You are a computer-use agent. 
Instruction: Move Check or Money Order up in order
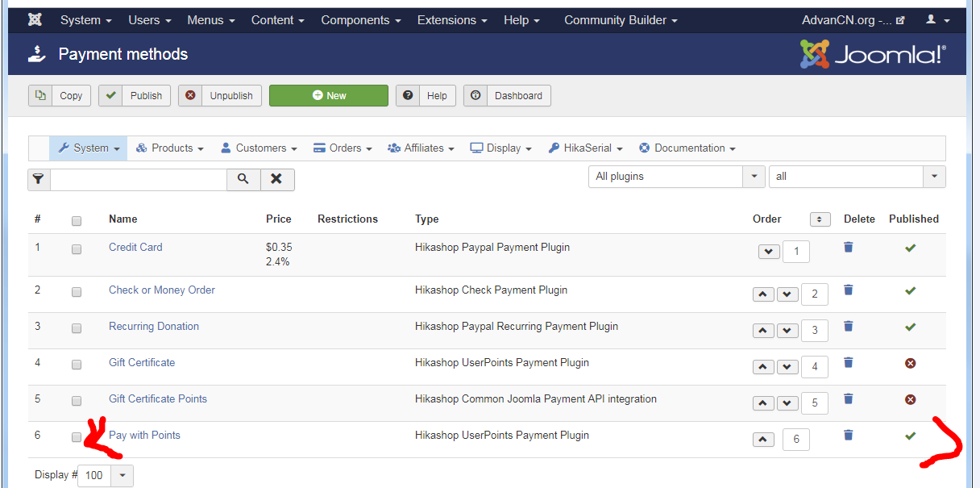pos(762,294)
